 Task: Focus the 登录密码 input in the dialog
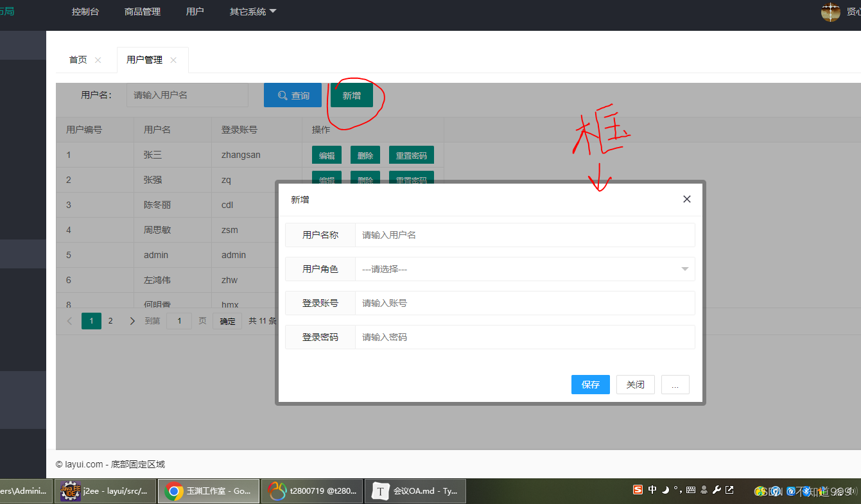pos(525,337)
